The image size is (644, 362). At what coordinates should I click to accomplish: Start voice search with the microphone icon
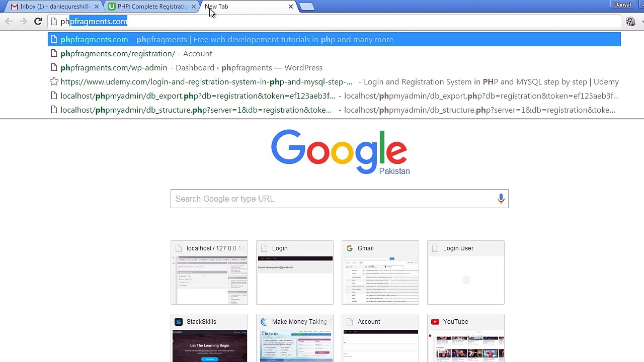(501, 199)
